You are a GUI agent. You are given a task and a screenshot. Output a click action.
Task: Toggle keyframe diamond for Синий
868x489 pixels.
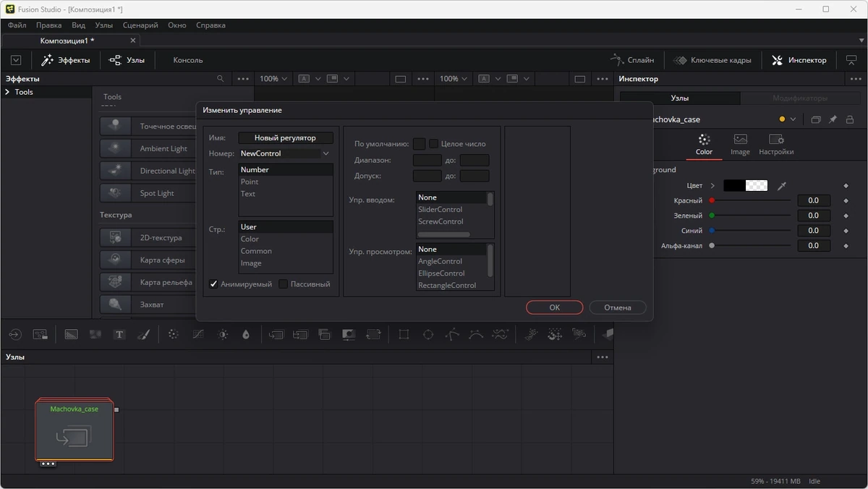point(846,231)
